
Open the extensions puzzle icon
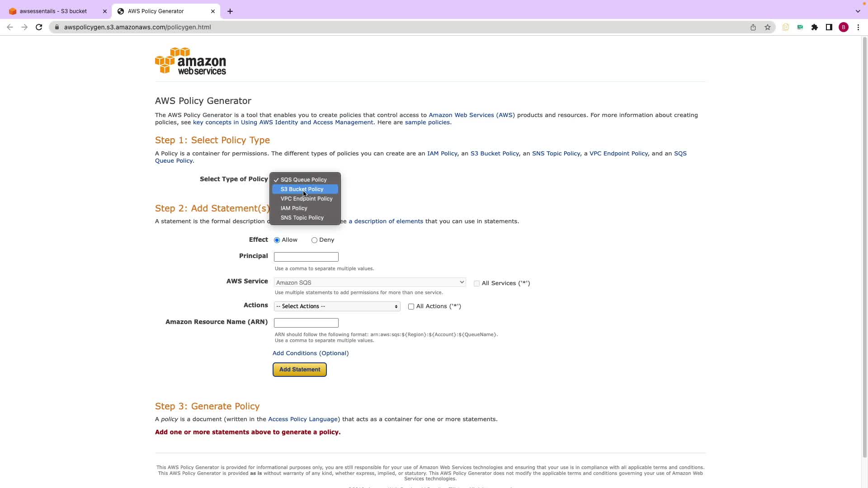[x=815, y=27]
